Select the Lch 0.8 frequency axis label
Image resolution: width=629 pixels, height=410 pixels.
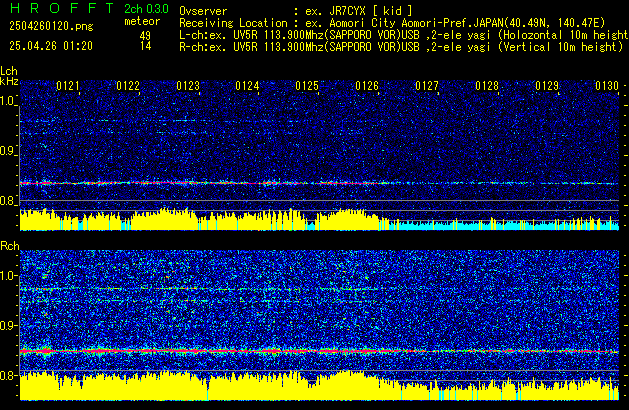click(8, 201)
